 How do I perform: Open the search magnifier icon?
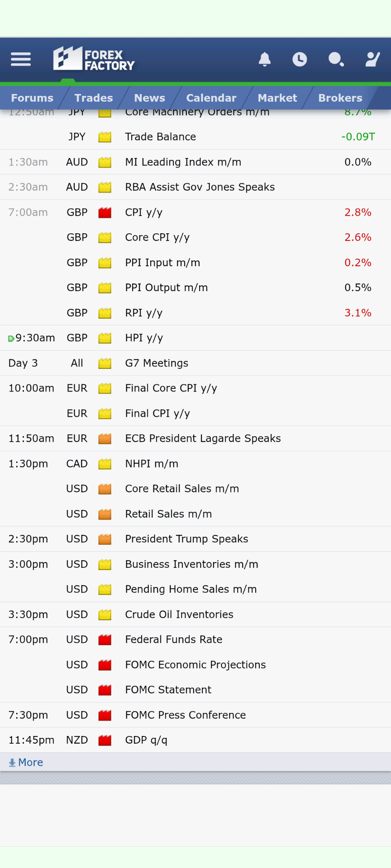click(x=336, y=59)
